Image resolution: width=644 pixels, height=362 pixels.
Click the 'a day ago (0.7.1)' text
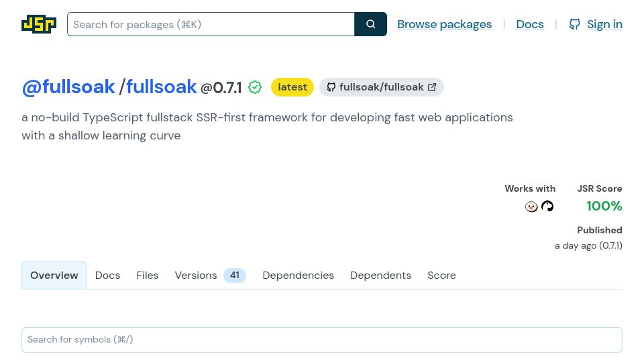coord(588,246)
